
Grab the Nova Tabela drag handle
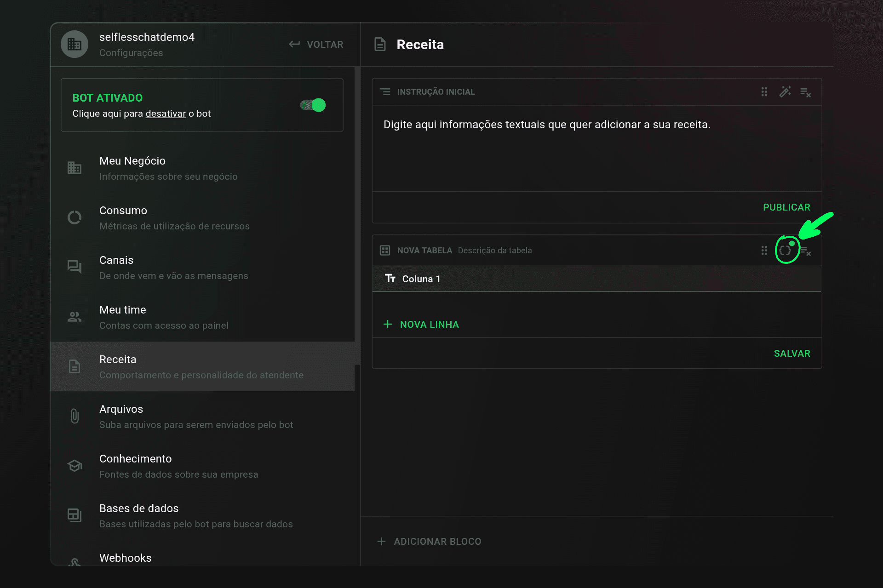pyautogui.click(x=764, y=251)
